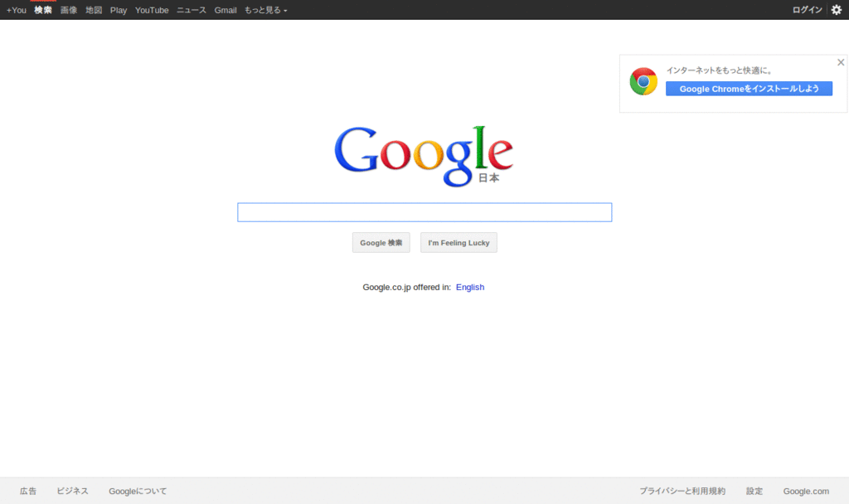Open プライバシーと利用規約 footer link
849x504 pixels.
pyautogui.click(x=682, y=491)
